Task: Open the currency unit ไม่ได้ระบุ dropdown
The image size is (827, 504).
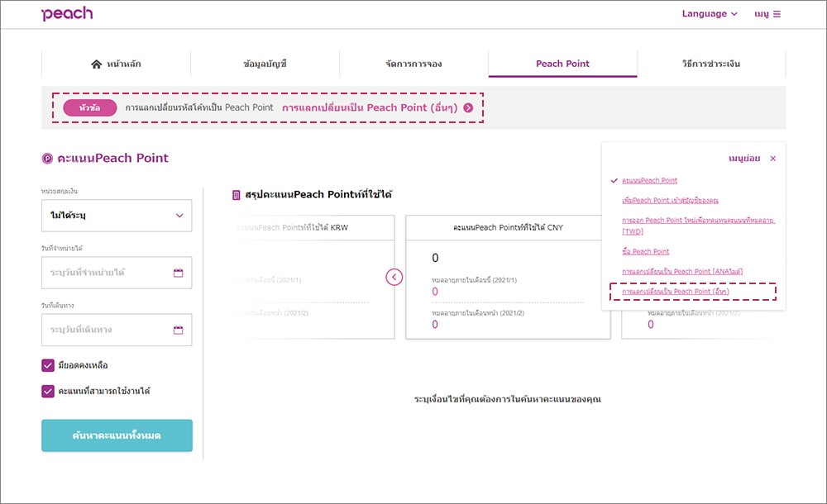Action: (x=117, y=215)
